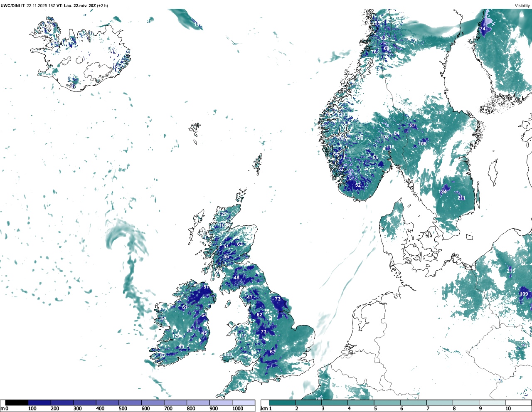Select the 100–200 m dark blue legend swatch
The height and width of the screenshot is (412, 532).
[x=39, y=402]
